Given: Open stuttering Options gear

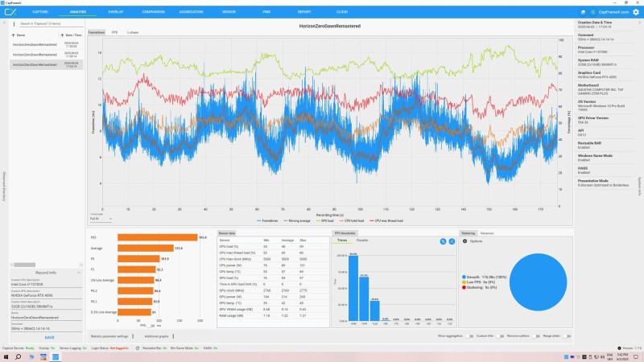Looking at the screenshot, I should point(465,241).
